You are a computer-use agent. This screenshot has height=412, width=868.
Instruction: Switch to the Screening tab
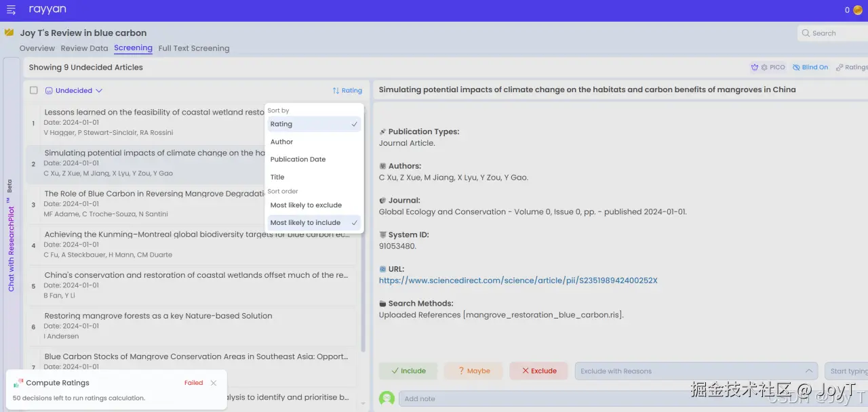click(133, 48)
